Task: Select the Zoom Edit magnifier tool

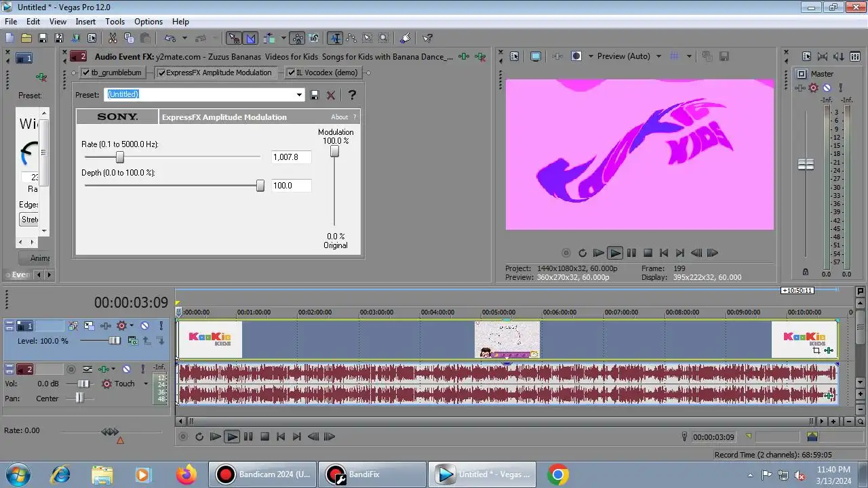Action: (384, 38)
